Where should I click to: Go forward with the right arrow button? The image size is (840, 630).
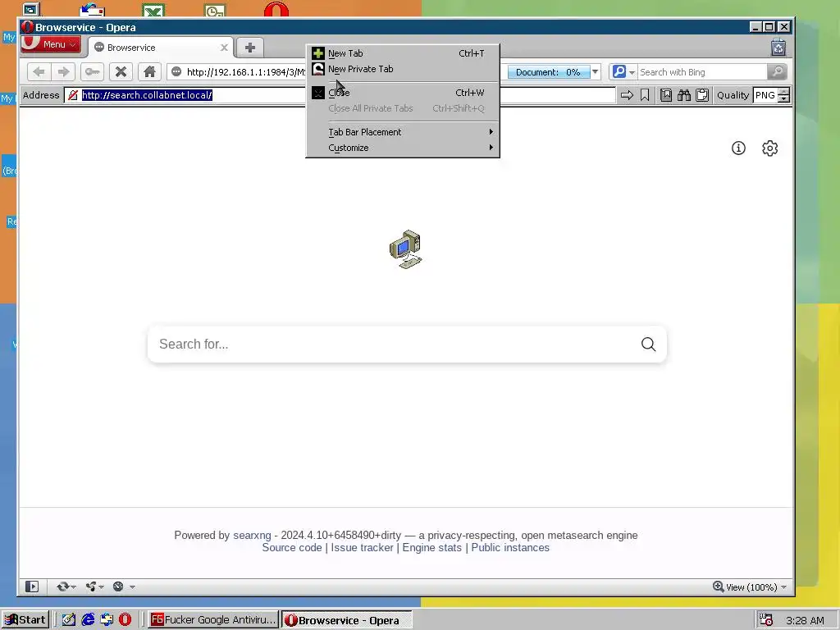[64, 72]
